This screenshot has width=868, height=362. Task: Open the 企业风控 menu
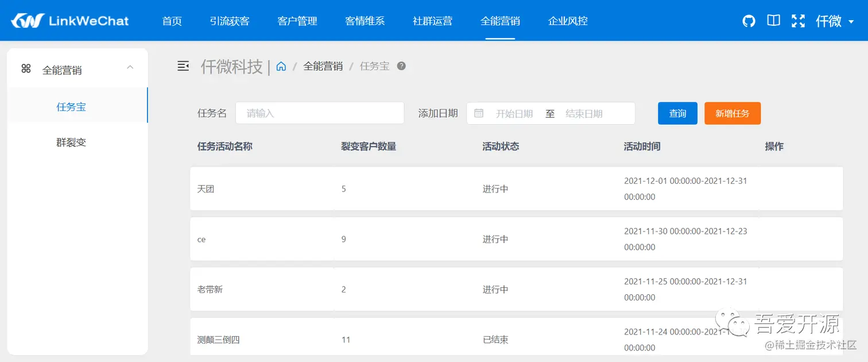coord(568,21)
